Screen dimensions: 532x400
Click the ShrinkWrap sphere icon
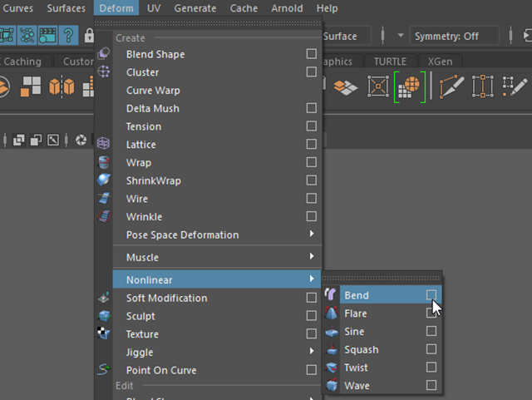(x=103, y=180)
